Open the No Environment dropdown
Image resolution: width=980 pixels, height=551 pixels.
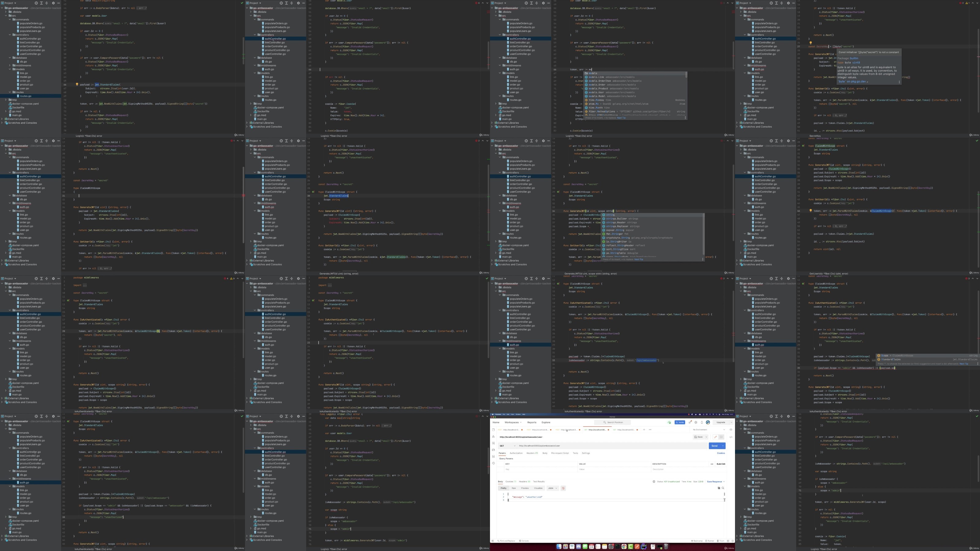coord(709,430)
